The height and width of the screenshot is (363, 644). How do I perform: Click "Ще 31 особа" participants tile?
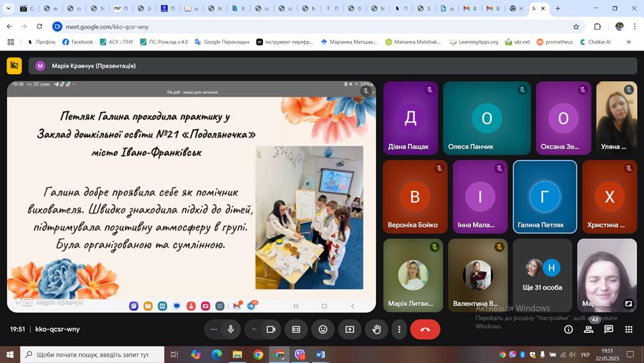click(x=543, y=275)
